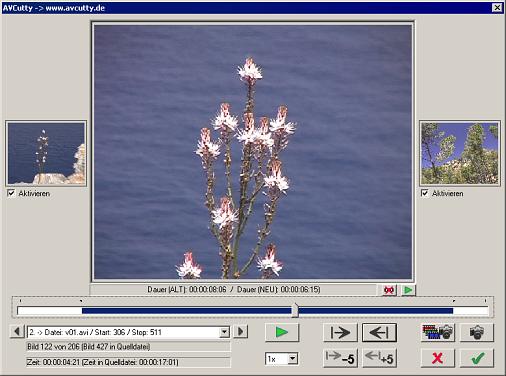This screenshot has height=376, width=506.
Task: Select the right trees thumbnail preview
Action: point(460,153)
